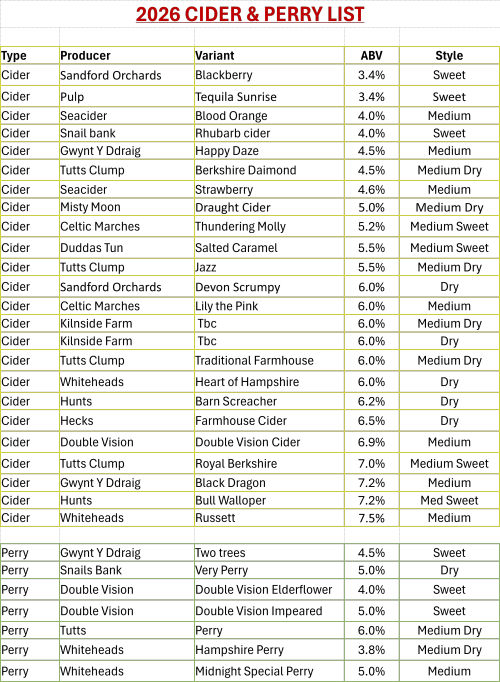Screen dimensions: 500x682
Task: Click the '6.9%' ABV cell
Action: click(x=371, y=442)
